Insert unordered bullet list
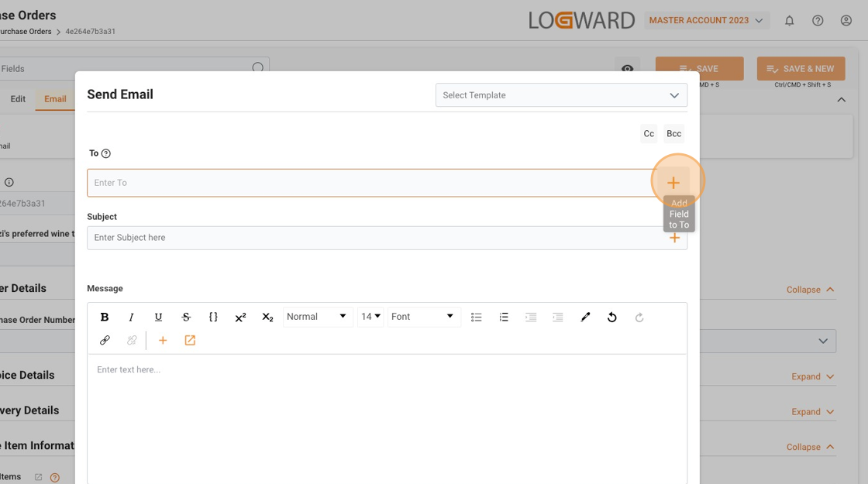Screen dimensions: 868x484 (x=476, y=317)
